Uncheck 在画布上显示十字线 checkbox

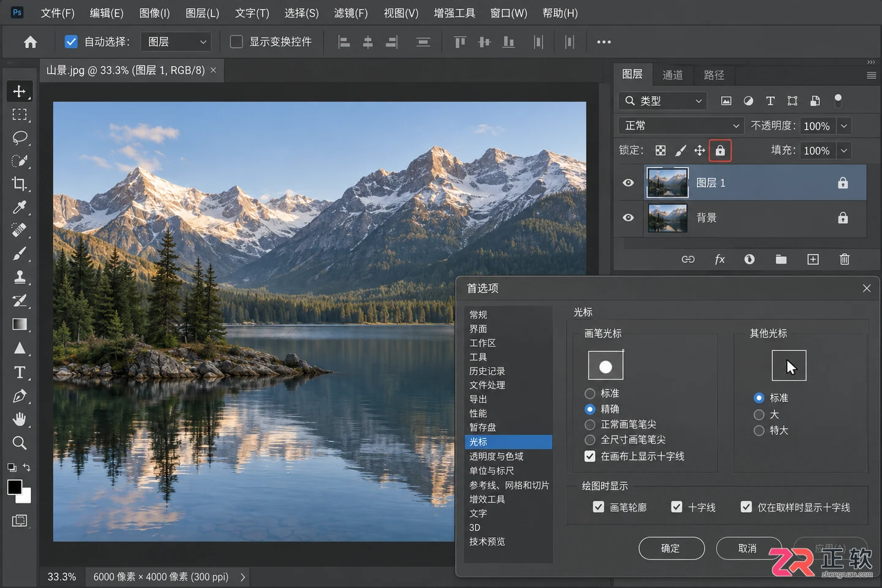[590, 456]
